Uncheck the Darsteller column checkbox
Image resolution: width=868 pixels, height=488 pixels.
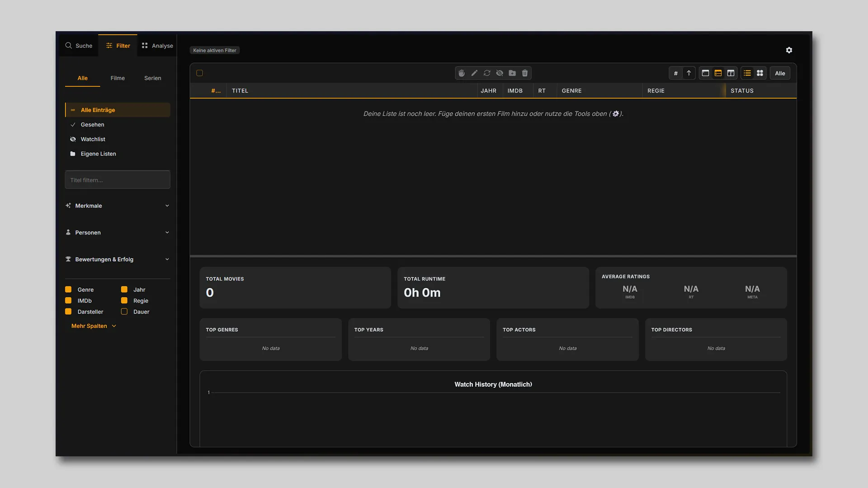tap(68, 312)
